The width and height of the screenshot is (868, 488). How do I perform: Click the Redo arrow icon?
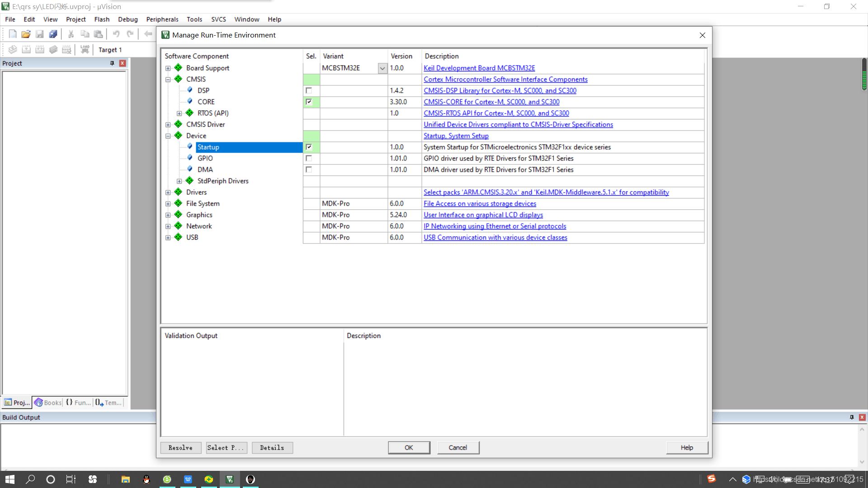[x=130, y=34]
